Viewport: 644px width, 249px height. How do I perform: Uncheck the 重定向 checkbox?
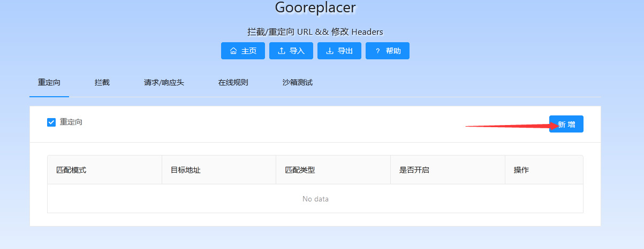(51, 122)
